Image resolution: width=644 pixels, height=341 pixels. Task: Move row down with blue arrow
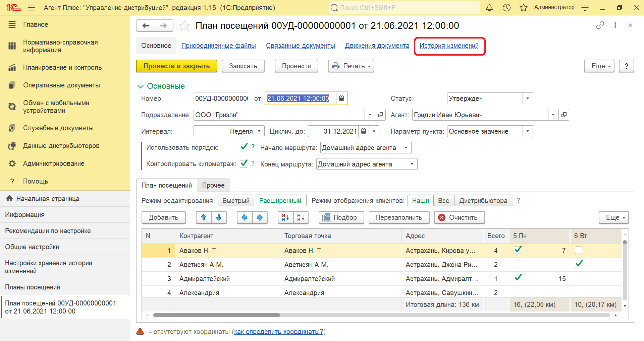[x=219, y=217]
